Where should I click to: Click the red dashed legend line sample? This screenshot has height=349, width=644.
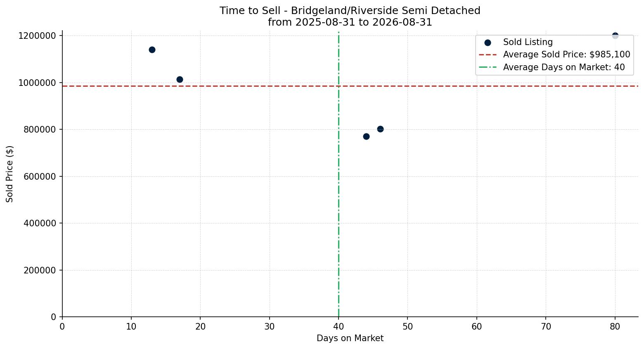[488, 55]
